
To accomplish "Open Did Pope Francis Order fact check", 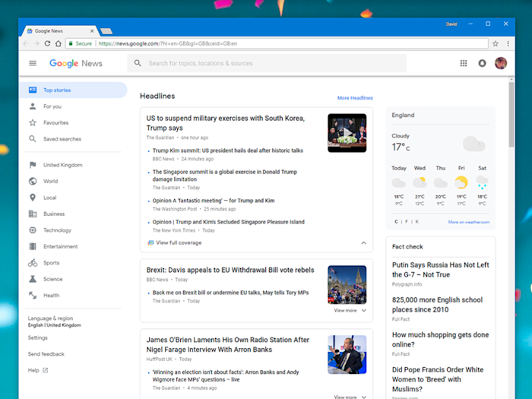I will click(x=438, y=379).
